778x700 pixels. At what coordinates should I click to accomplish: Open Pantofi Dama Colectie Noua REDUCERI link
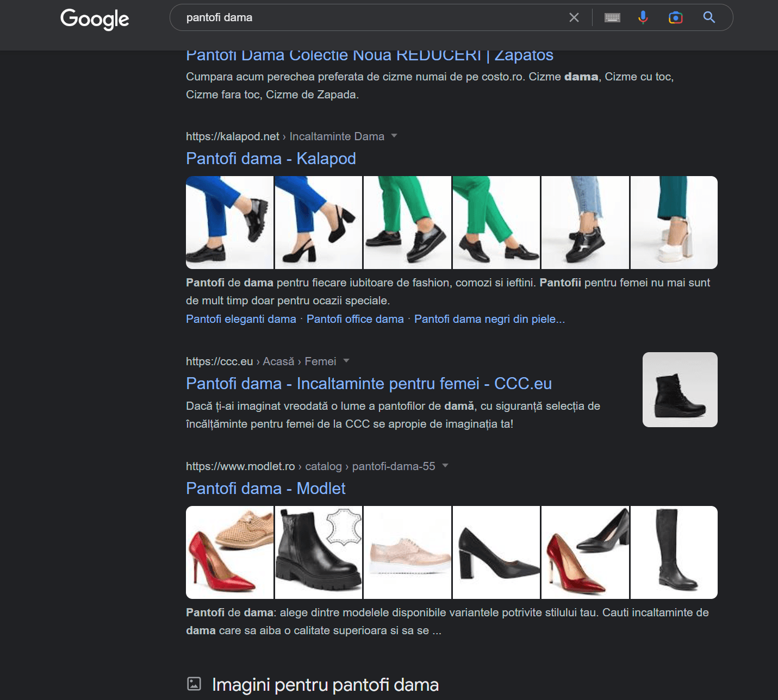(x=370, y=55)
